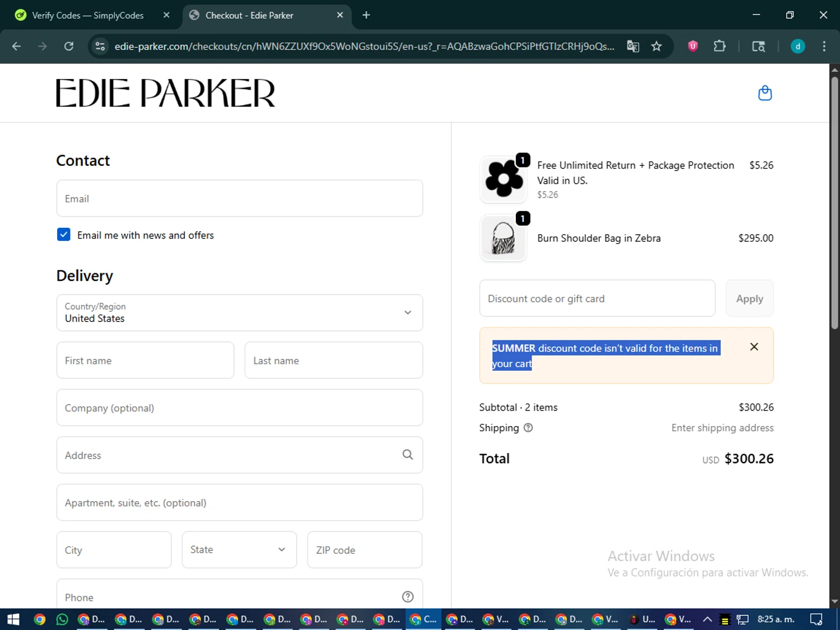
Task: Click the Apartment, suite, etc. field
Action: [x=240, y=502]
